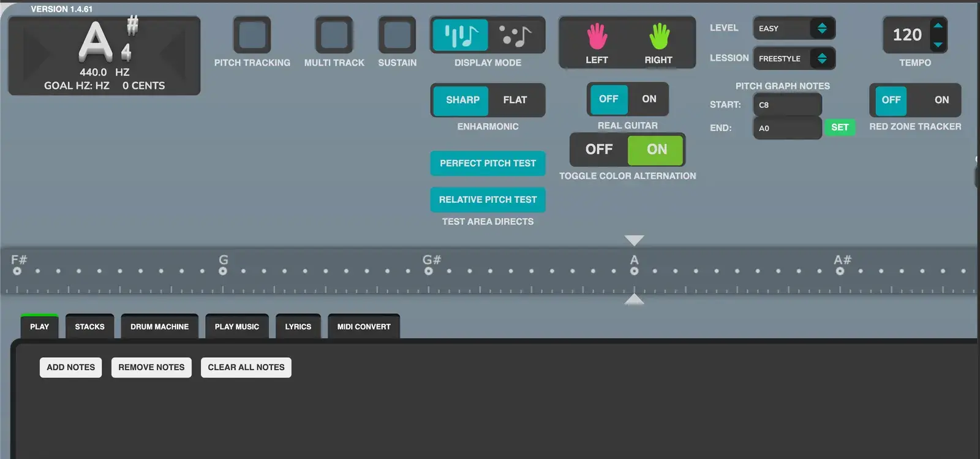Open the Lyrics tab
Image resolution: width=980 pixels, height=459 pixels.
[298, 327]
